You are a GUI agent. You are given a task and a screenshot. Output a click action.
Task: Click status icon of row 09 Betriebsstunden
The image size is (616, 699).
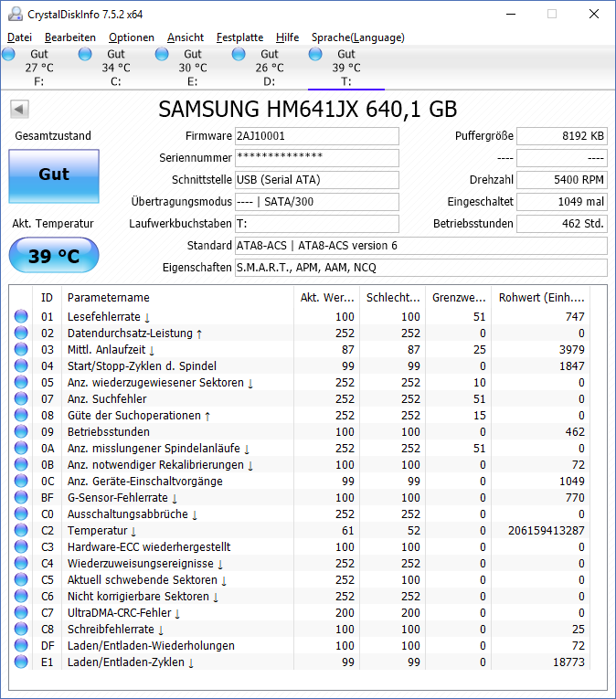tap(21, 431)
